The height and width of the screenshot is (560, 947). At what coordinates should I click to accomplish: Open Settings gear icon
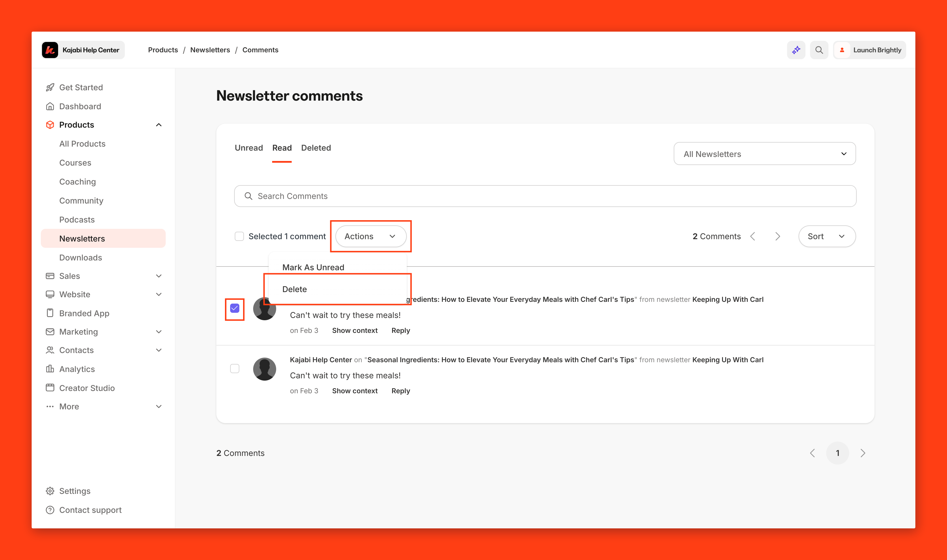point(50,490)
